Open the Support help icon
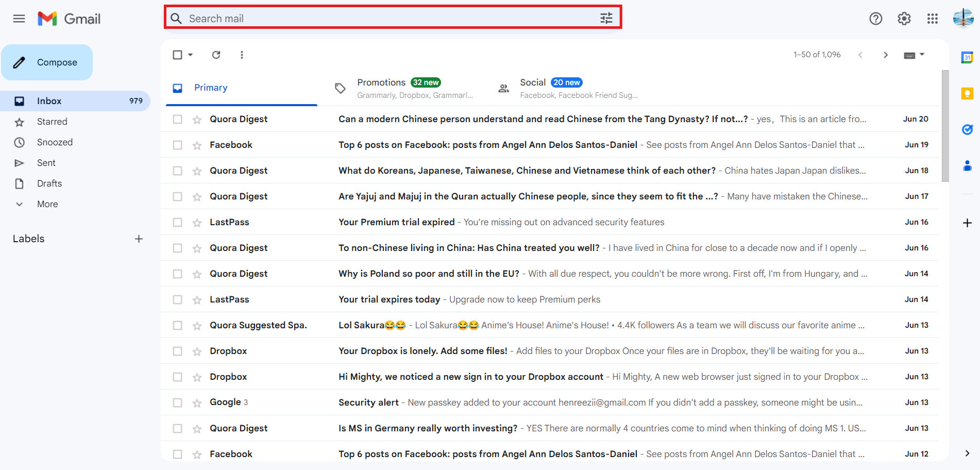The image size is (980, 470). coord(876,19)
